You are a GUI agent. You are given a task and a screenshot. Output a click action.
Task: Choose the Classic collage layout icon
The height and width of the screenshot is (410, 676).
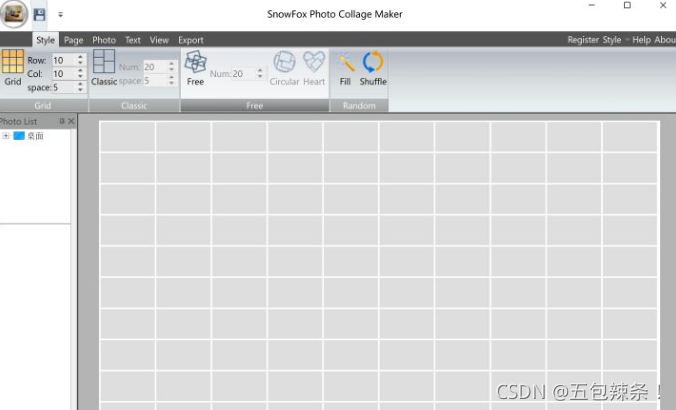104,63
